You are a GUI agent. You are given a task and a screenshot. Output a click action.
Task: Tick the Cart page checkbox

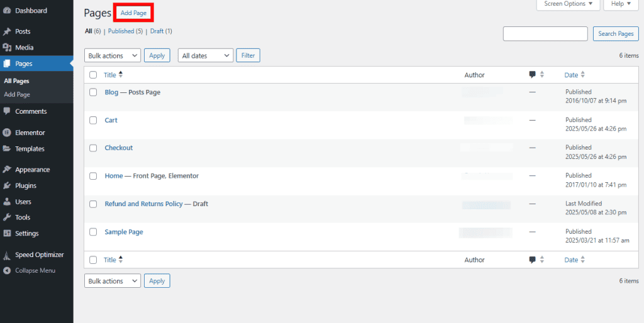pos(93,120)
